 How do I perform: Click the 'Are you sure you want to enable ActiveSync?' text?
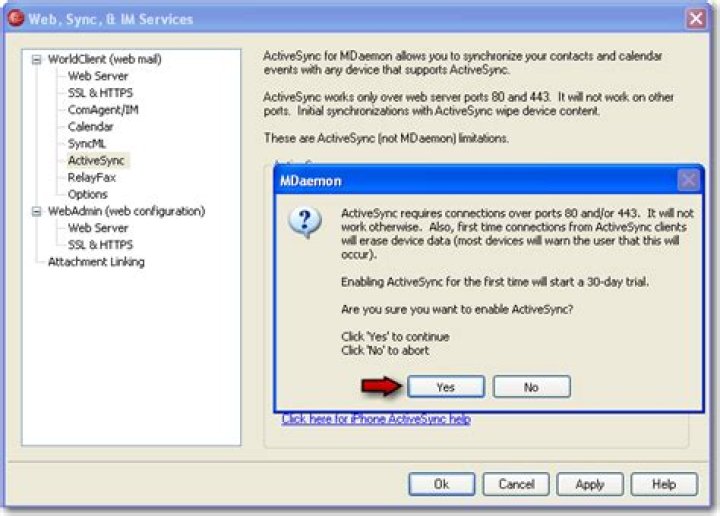click(x=457, y=309)
